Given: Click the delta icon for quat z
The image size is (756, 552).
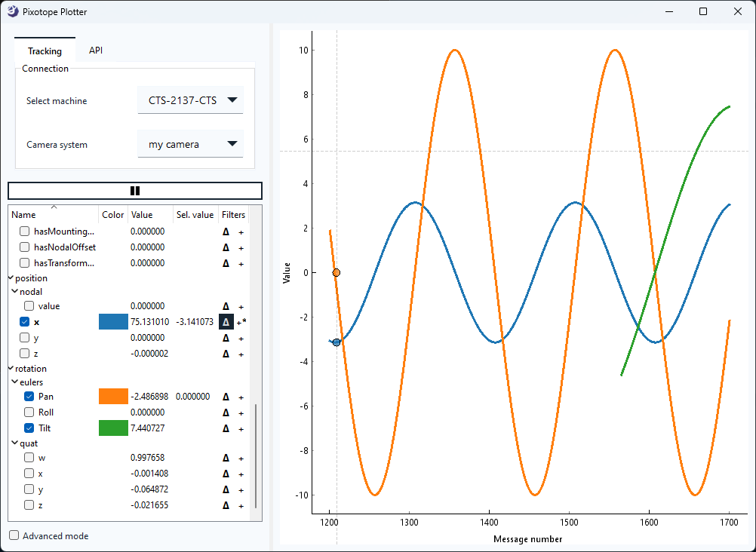Looking at the screenshot, I should coord(226,505).
